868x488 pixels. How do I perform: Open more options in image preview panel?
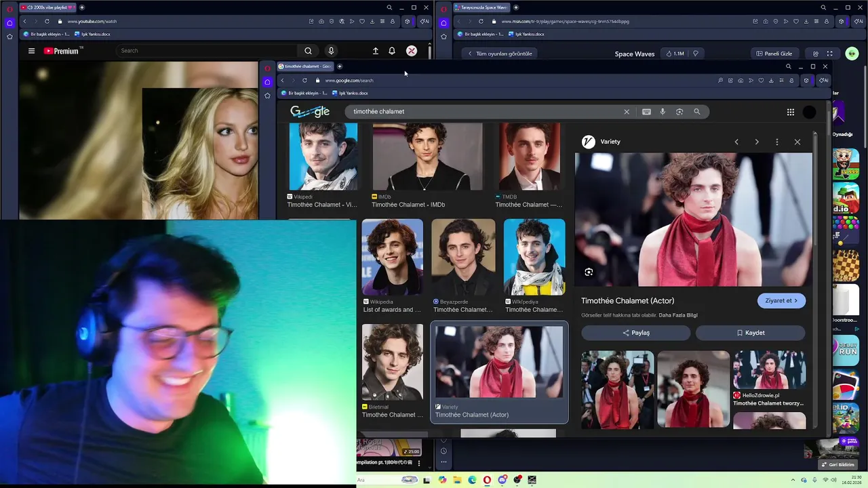[x=777, y=142]
